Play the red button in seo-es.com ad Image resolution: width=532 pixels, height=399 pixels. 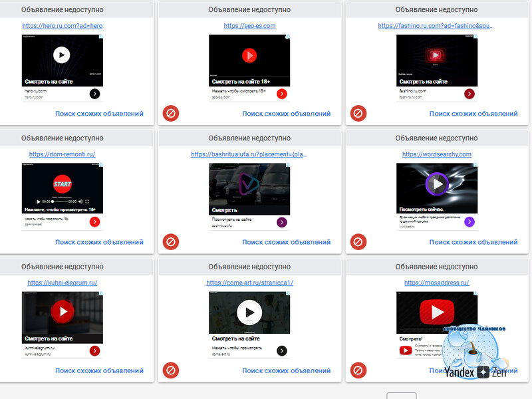coord(249,55)
